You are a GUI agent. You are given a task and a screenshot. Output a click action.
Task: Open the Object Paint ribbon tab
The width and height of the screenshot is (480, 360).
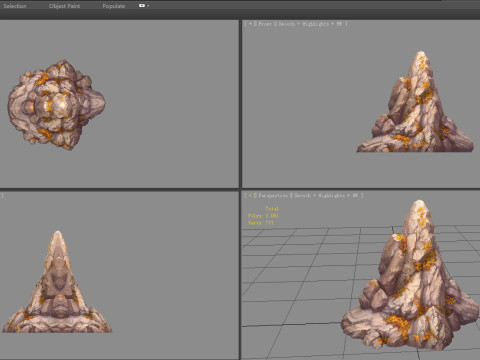tap(64, 6)
